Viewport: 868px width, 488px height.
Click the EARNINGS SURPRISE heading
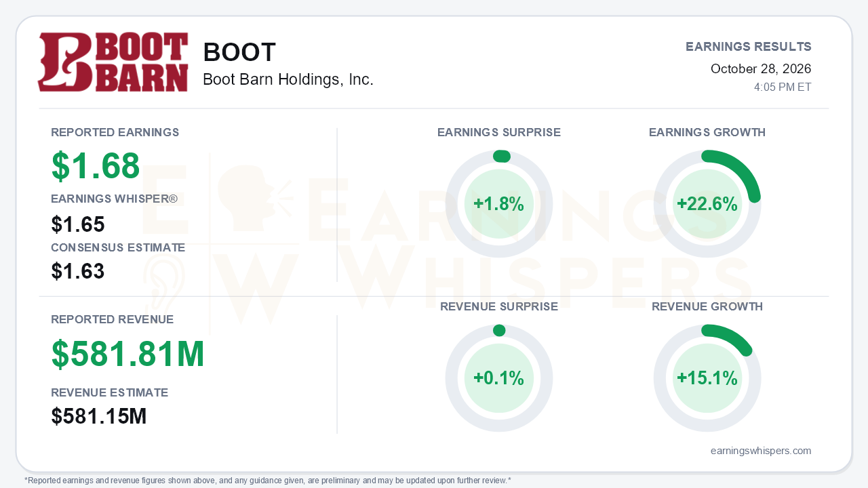pos(499,133)
